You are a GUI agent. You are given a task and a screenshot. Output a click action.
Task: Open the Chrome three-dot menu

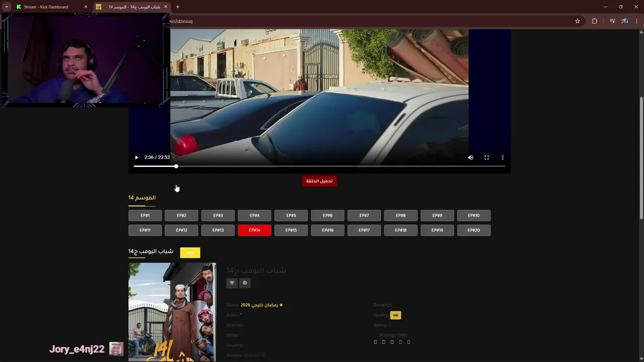point(636,21)
